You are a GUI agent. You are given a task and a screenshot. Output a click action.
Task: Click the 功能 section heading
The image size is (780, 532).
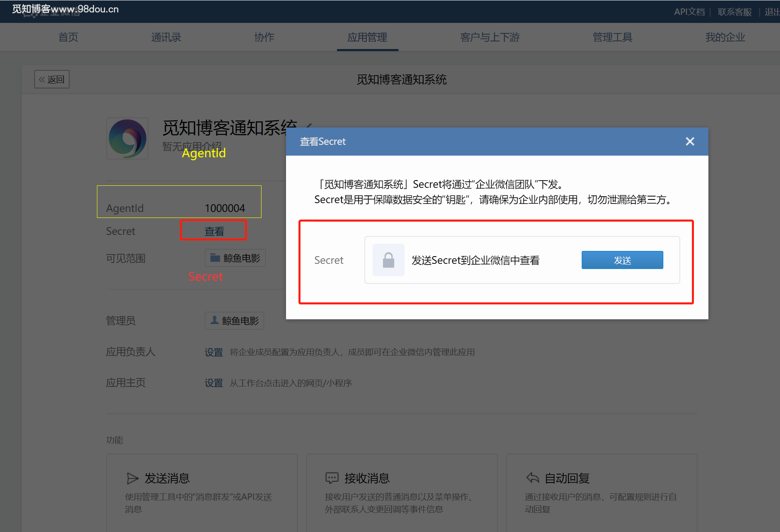click(x=115, y=440)
